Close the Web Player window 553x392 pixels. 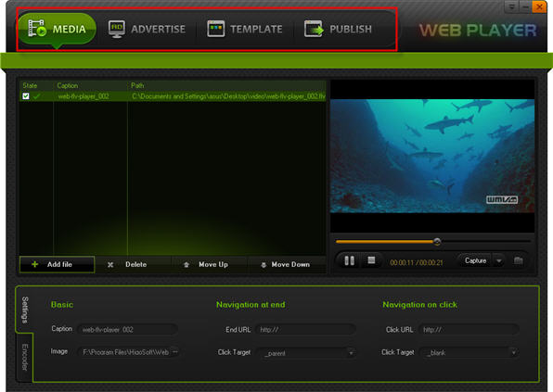coord(539,6)
